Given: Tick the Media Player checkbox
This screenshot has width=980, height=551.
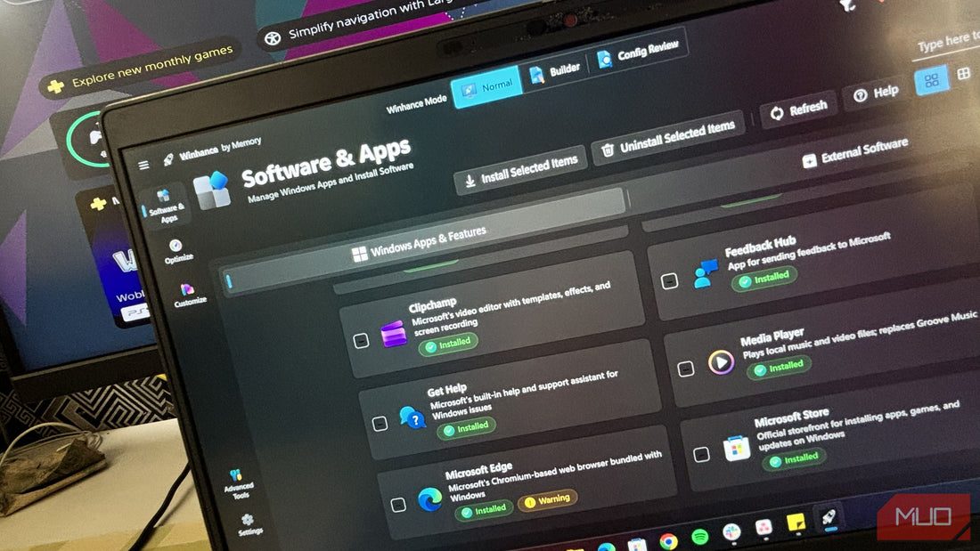Looking at the screenshot, I should [x=686, y=369].
